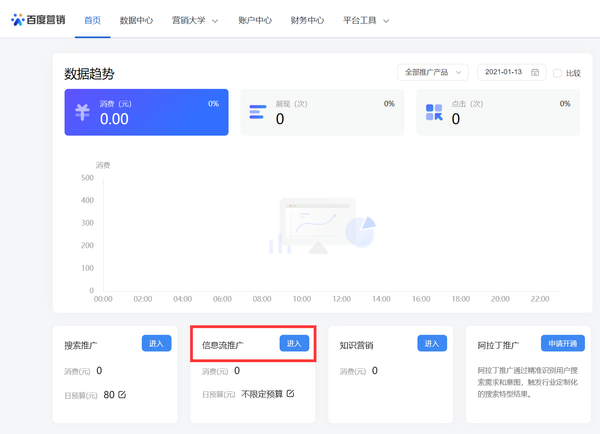Select the 点击 (次) metric card
This screenshot has width=600, height=434.
point(498,112)
